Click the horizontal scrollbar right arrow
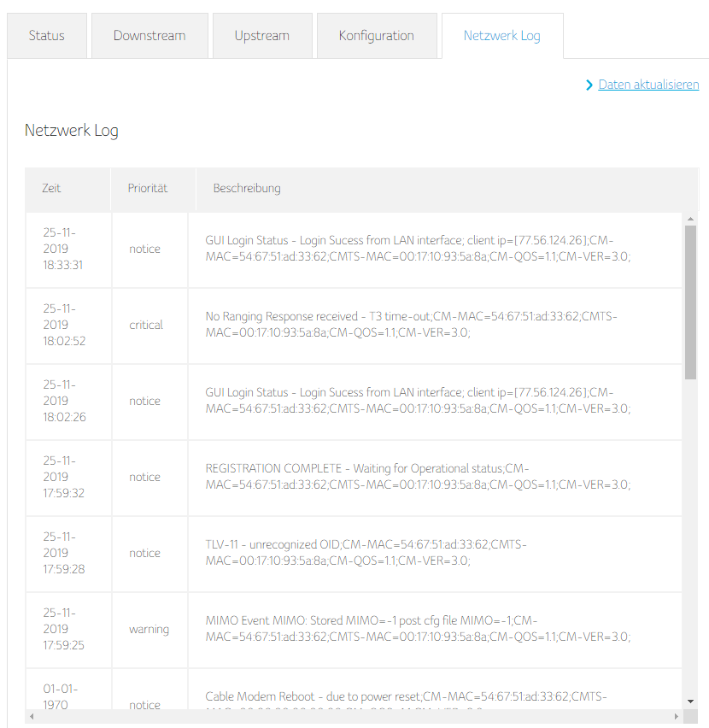The height and width of the screenshot is (728, 709). coord(677,716)
